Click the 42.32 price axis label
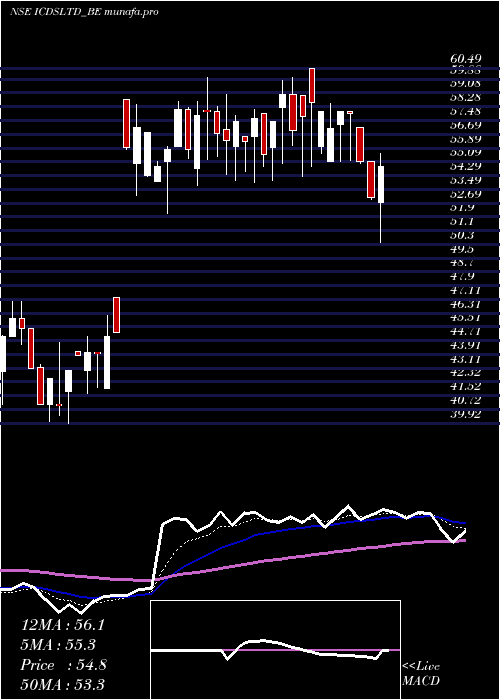500x700 pixels. [465, 373]
